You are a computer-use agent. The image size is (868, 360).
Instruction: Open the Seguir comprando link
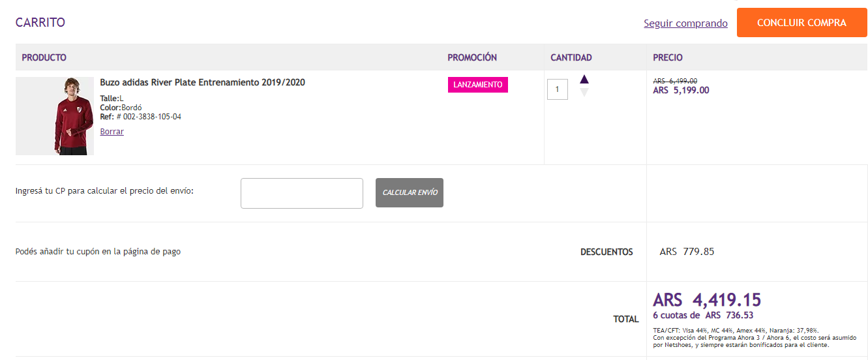pos(685,23)
